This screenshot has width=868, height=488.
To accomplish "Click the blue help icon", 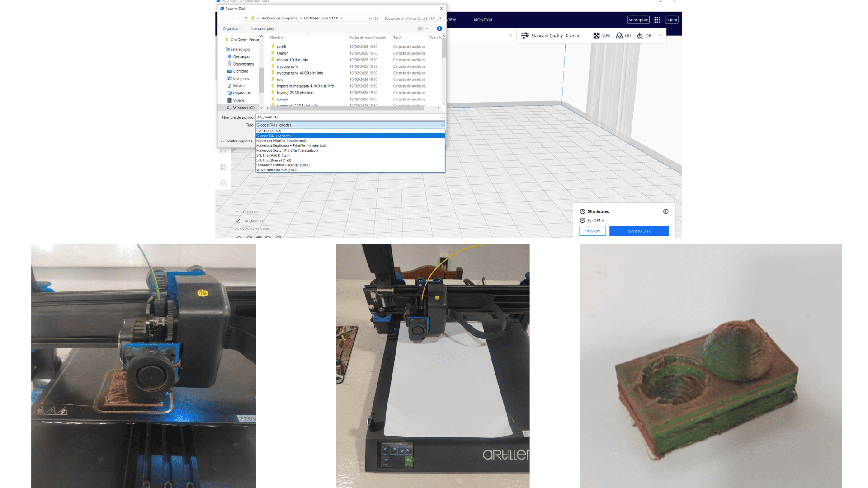I will [x=439, y=28].
